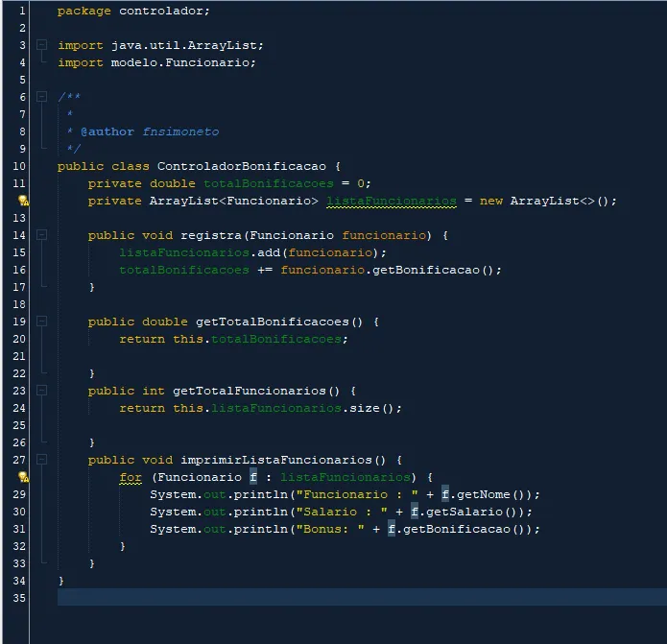Click line number 20 in the gutter
The image size is (667, 644).
coord(21,339)
